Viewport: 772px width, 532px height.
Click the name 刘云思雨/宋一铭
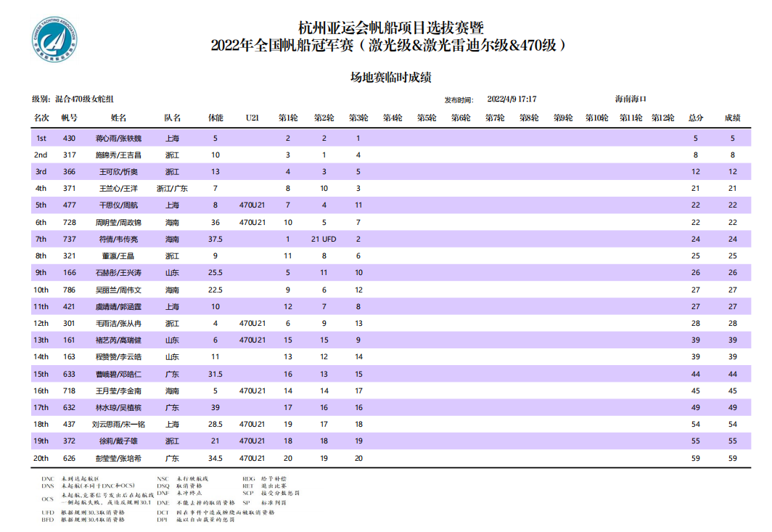(118, 424)
